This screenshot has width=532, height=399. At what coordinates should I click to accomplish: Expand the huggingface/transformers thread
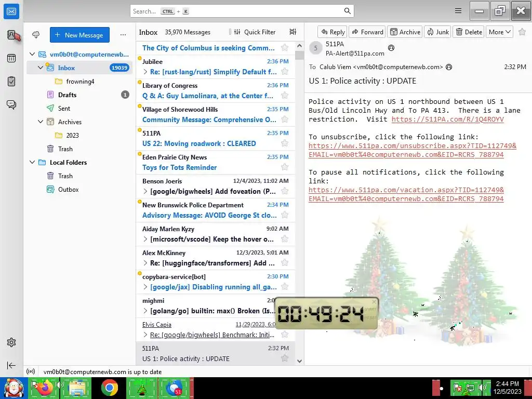(x=145, y=263)
